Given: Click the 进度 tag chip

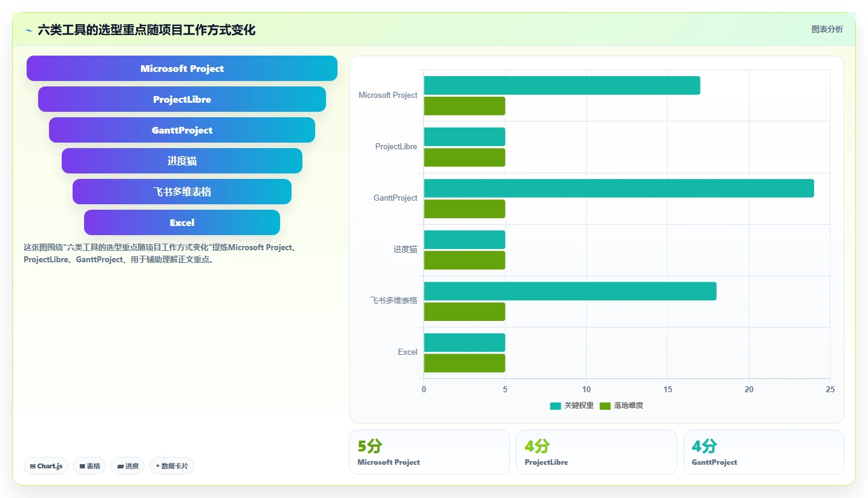Looking at the screenshot, I should pyautogui.click(x=128, y=466).
